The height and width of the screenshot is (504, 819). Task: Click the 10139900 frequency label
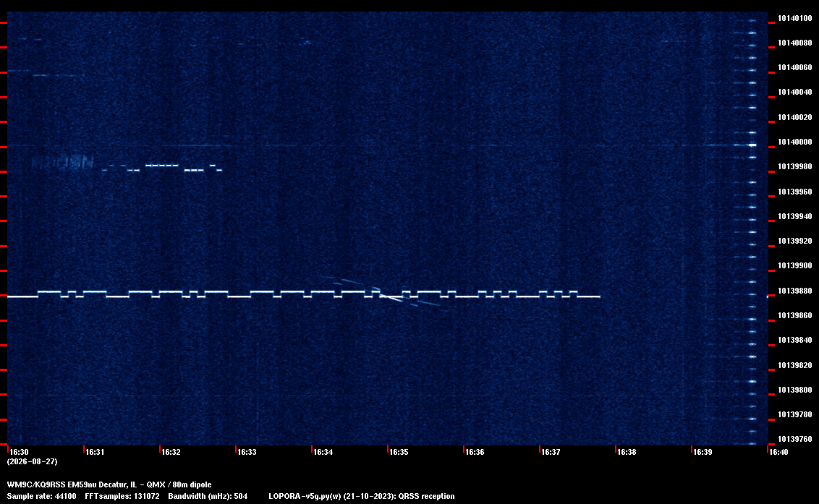(x=795, y=265)
